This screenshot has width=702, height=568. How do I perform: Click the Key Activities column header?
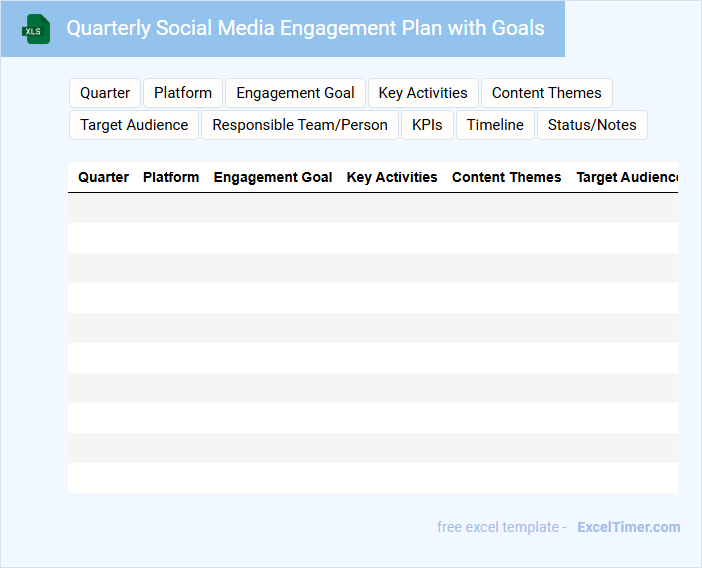click(392, 177)
